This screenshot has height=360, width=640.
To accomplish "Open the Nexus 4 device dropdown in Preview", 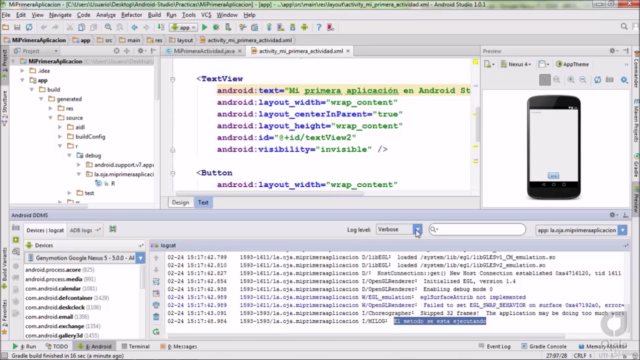I will tap(516, 64).
